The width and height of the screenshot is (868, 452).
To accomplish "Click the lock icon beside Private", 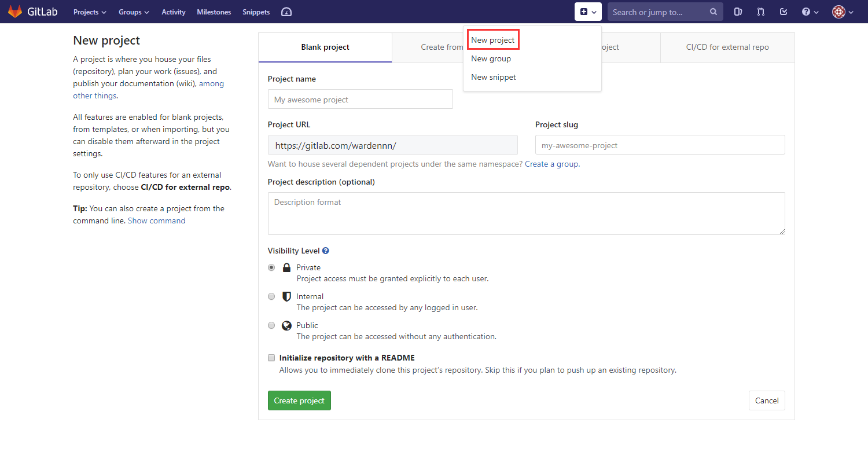I will pyautogui.click(x=286, y=267).
